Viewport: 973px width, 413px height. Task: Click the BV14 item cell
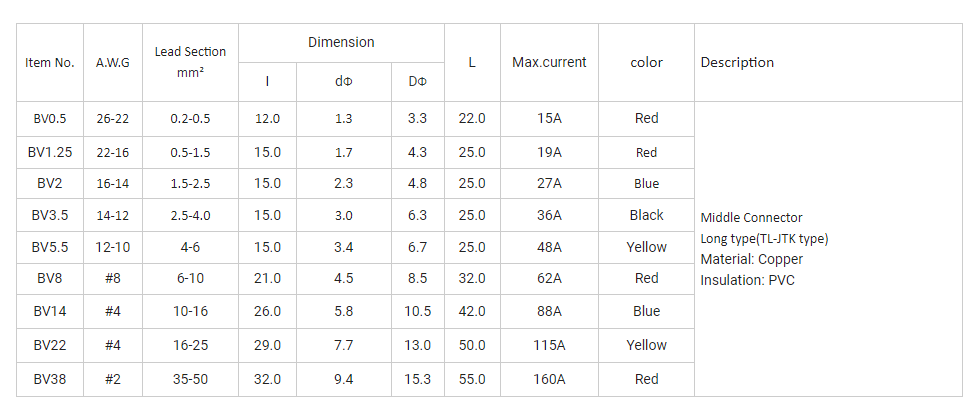[x=50, y=311]
